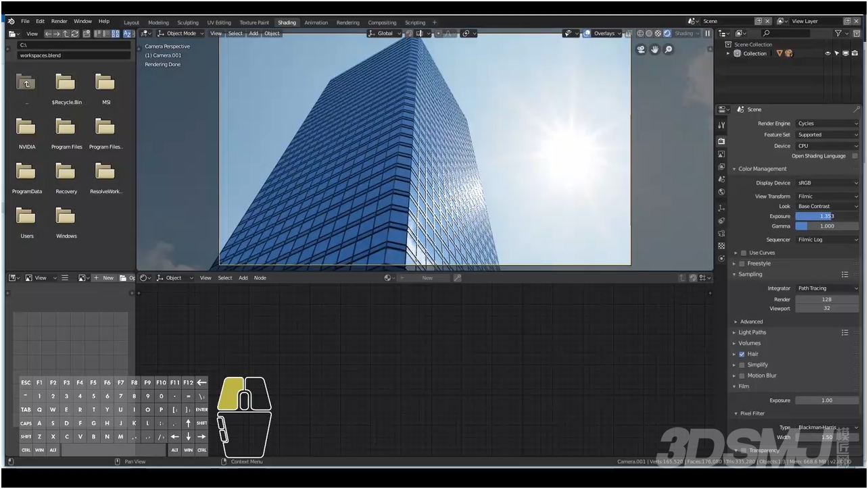This screenshot has height=489, width=868.
Task: Enable the Freestyle checkbox
Action: (x=742, y=263)
